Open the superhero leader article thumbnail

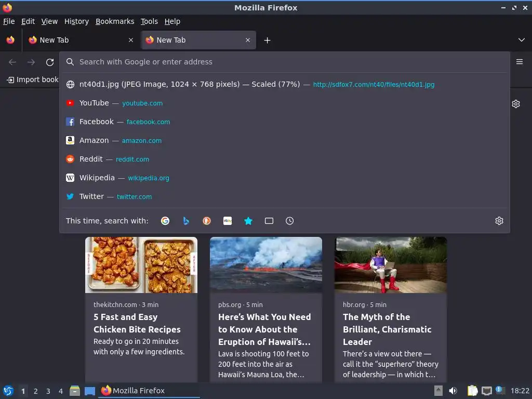click(391, 265)
